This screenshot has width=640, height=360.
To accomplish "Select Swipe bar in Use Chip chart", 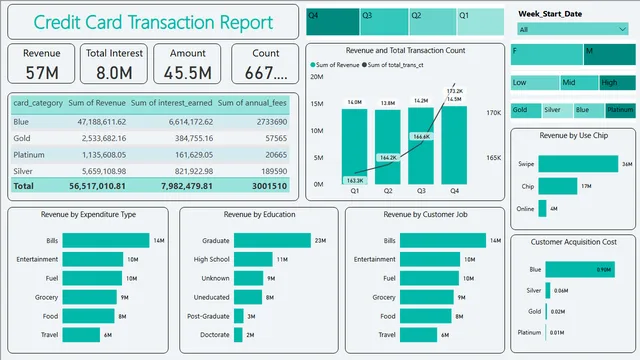I will [578, 164].
